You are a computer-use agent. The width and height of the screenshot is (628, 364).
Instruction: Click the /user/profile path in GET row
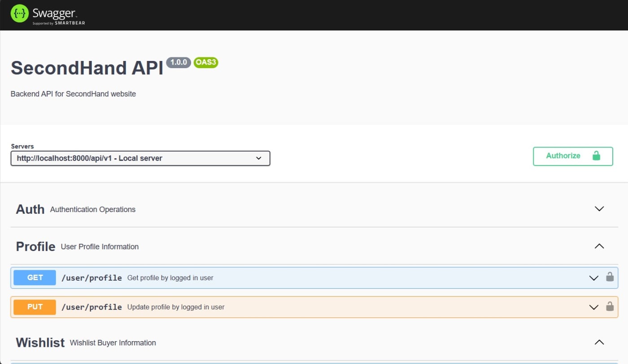pyautogui.click(x=92, y=278)
